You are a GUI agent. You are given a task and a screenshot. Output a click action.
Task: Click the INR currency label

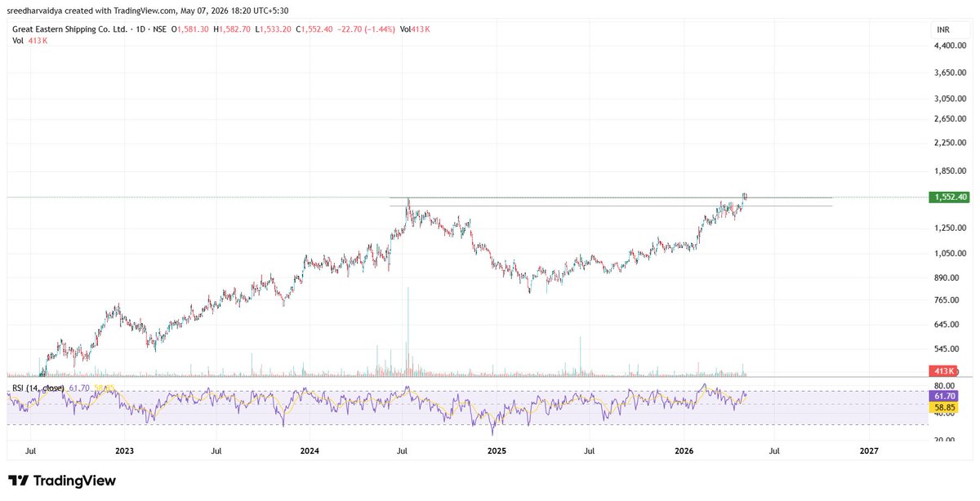[943, 29]
